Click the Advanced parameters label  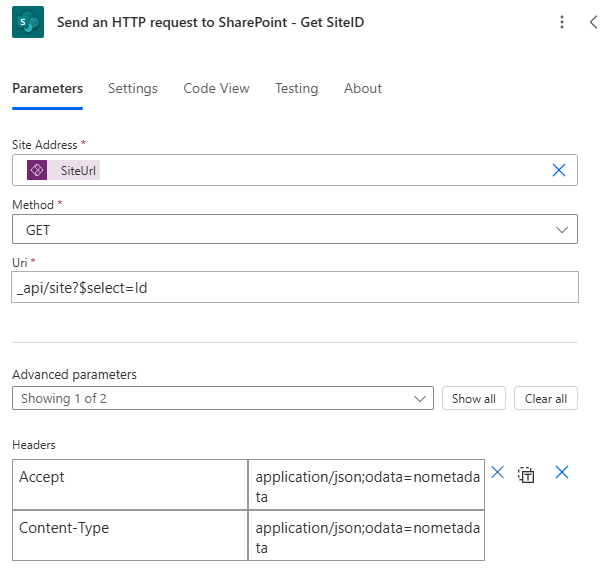tap(74, 374)
